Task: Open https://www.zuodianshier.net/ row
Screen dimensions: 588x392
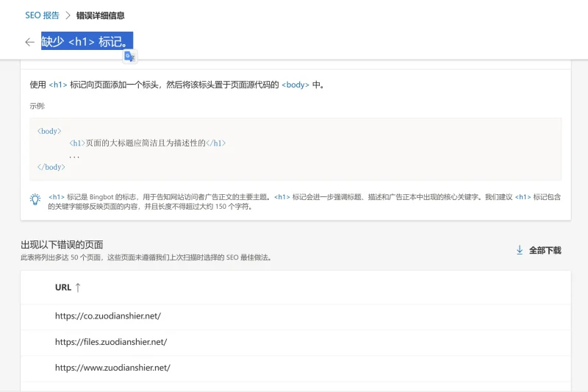Action: tap(295, 368)
